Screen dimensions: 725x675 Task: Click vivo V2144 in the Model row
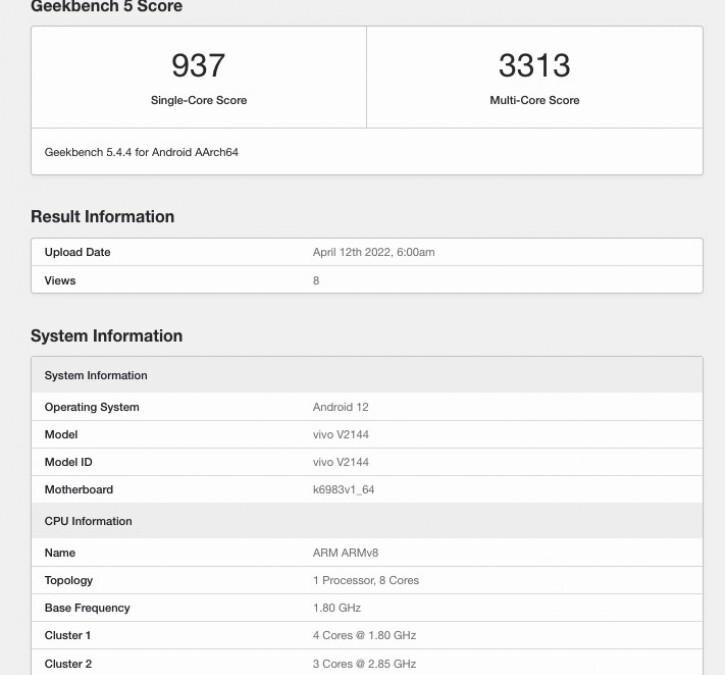coord(341,435)
